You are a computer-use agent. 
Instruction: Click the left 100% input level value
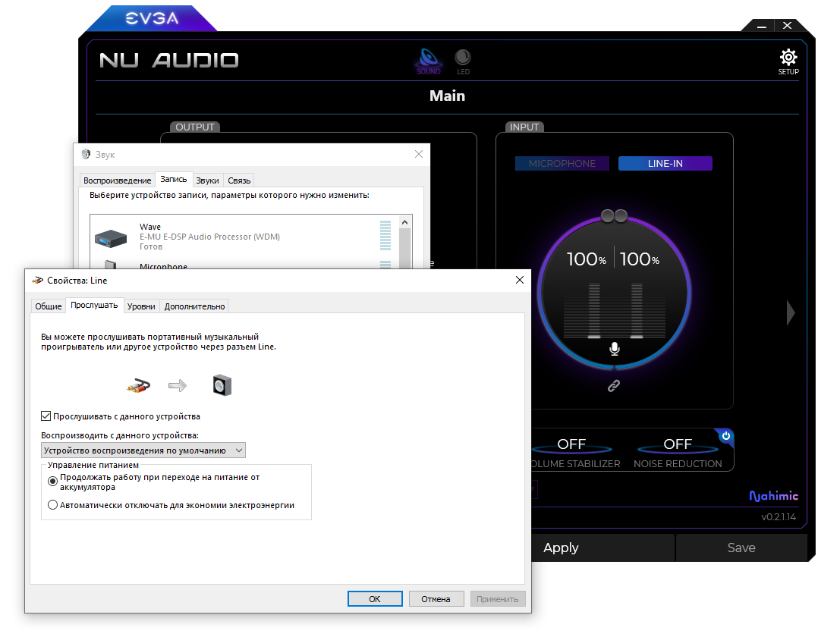tap(586, 259)
